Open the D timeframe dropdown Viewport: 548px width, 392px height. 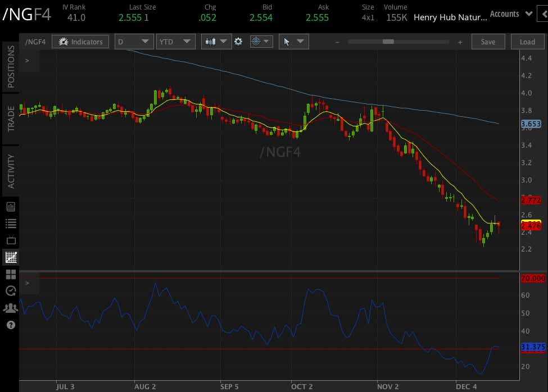point(134,42)
